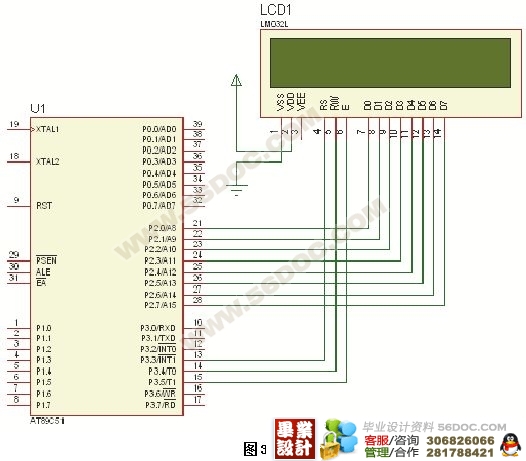Select the LCD1 green display screen
This screenshot has height=461, width=526.
point(390,63)
